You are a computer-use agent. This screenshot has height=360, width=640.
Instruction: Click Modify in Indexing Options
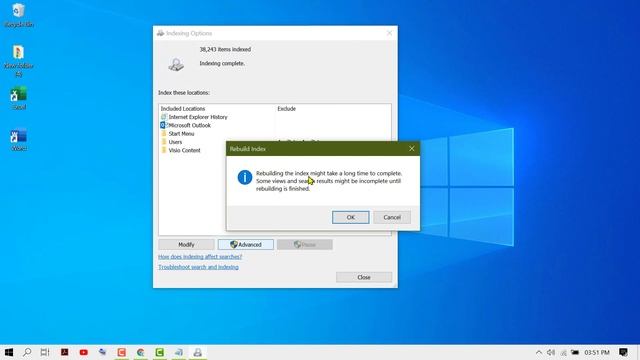tap(186, 244)
